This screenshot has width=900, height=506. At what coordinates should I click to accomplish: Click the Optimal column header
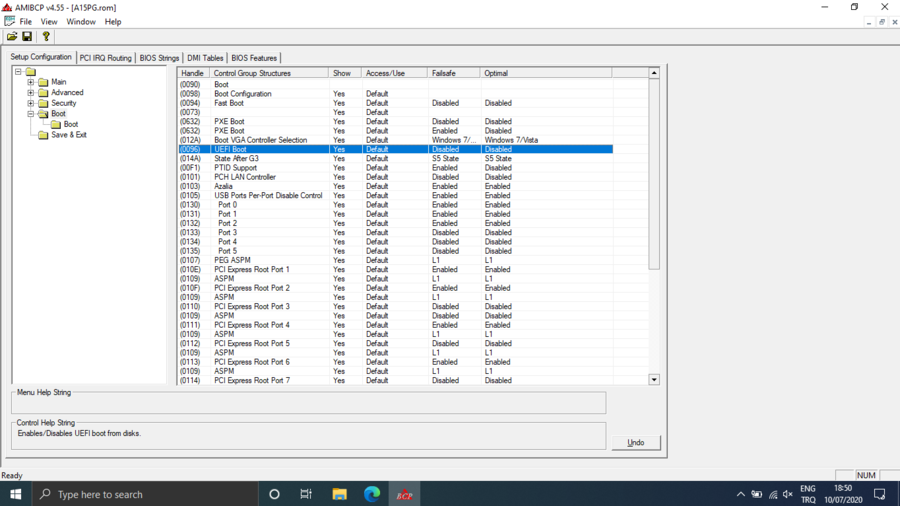545,73
